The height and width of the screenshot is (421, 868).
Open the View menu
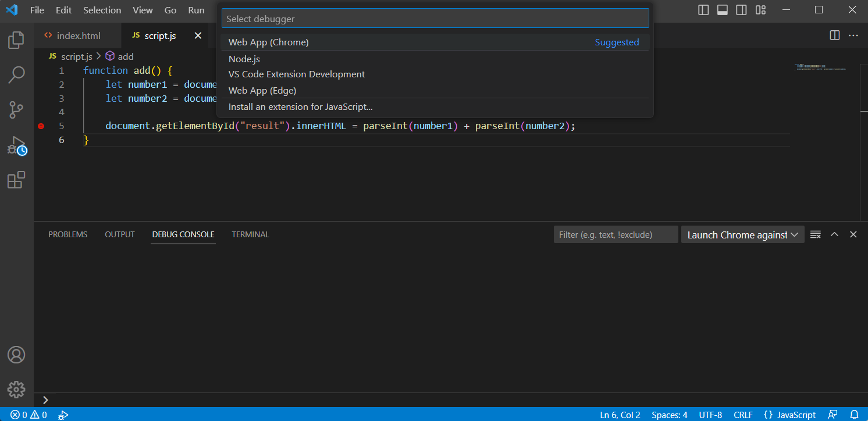[x=143, y=10]
